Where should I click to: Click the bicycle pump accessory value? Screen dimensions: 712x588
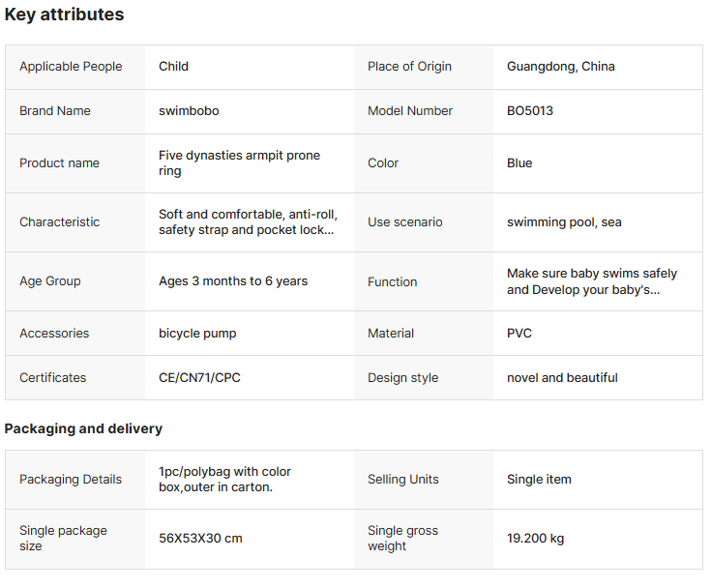click(197, 334)
